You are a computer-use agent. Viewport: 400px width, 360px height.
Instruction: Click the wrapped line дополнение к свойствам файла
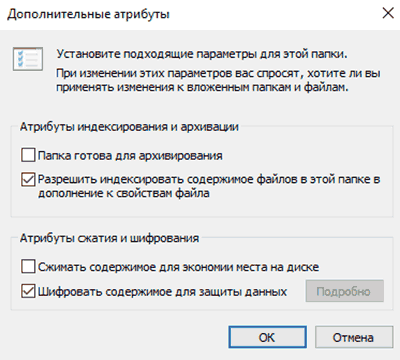[x=124, y=193]
